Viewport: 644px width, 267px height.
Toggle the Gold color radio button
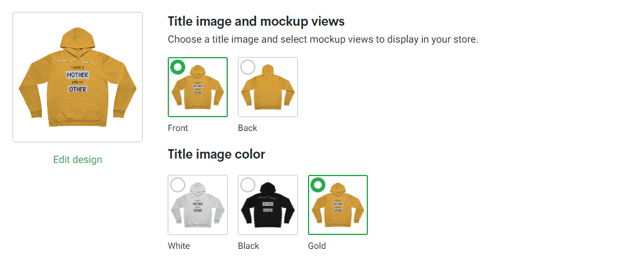(318, 185)
